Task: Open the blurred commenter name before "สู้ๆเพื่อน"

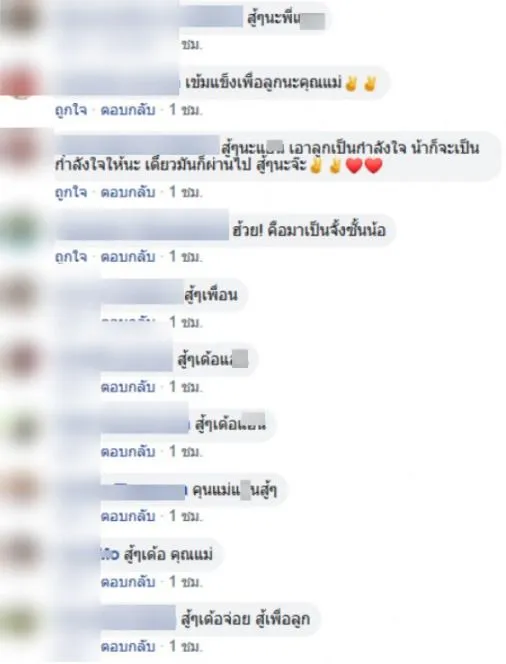Action: pos(142,292)
